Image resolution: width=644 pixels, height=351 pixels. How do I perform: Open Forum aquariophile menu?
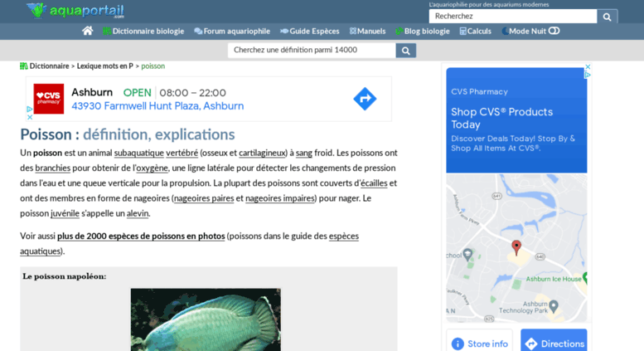point(232,32)
